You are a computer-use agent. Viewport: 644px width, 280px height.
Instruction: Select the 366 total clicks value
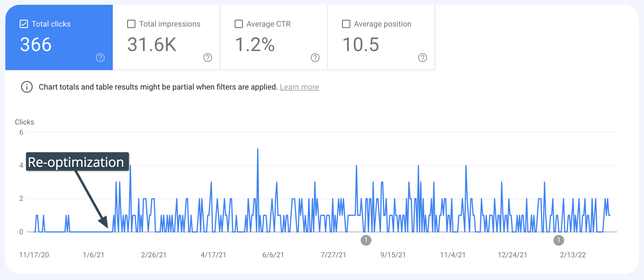tap(36, 45)
